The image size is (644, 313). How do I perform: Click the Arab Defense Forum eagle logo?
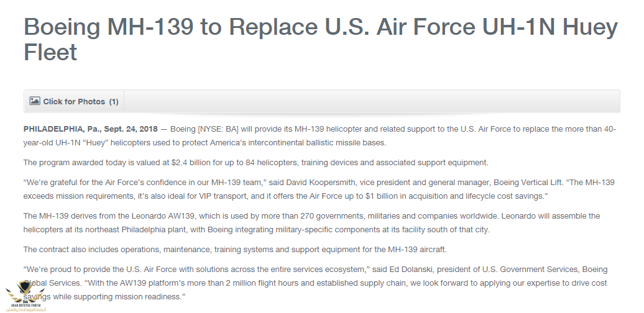click(x=25, y=292)
